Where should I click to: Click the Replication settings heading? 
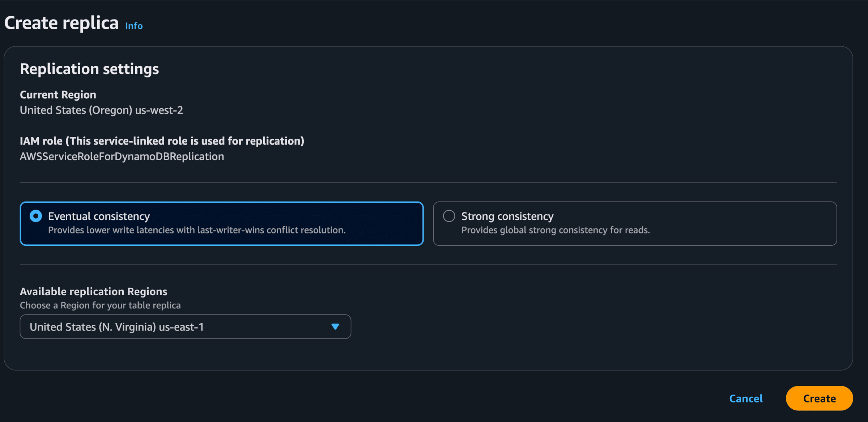point(89,69)
